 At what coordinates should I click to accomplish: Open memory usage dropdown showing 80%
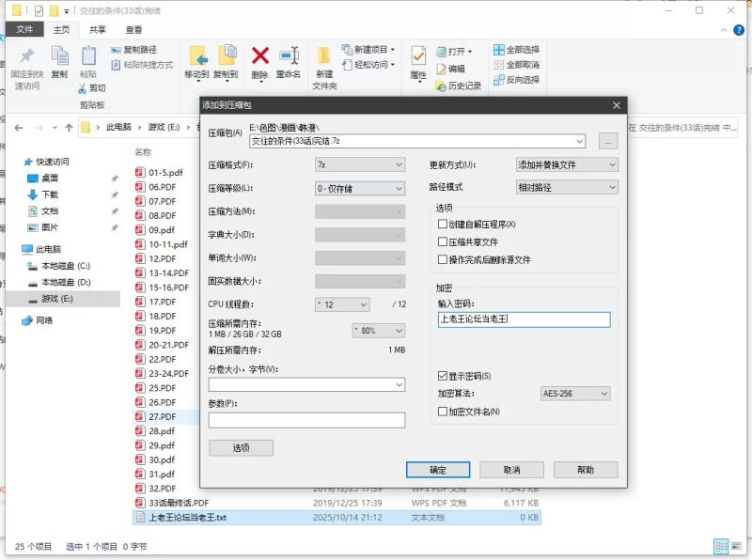click(379, 331)
